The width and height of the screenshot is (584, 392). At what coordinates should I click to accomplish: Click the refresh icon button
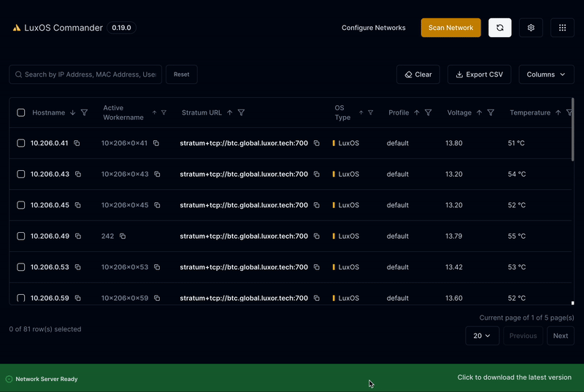pos(500,28)
